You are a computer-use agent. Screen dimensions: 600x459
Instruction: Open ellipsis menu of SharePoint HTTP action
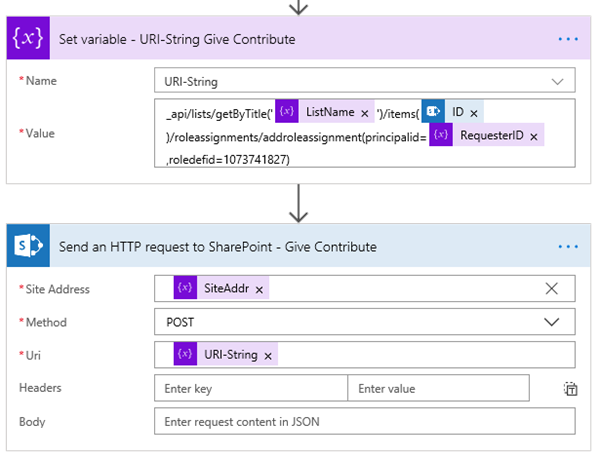[568, 247]
